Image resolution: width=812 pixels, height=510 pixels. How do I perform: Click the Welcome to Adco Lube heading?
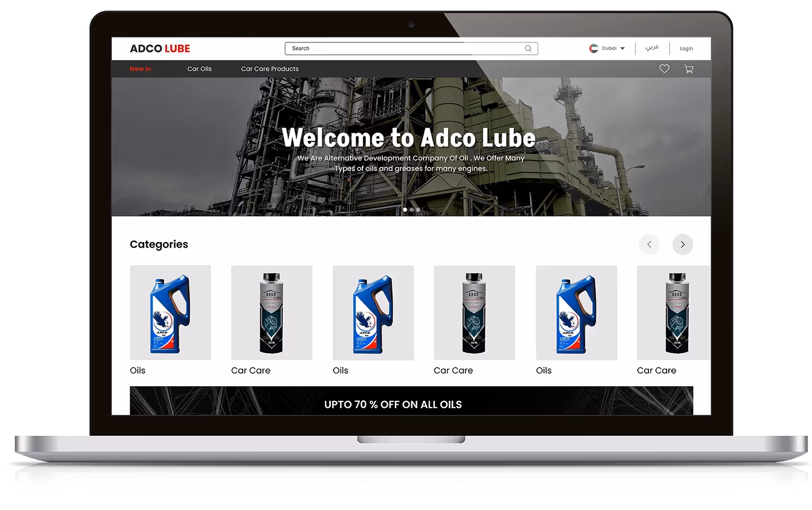[x=408, y=138]
